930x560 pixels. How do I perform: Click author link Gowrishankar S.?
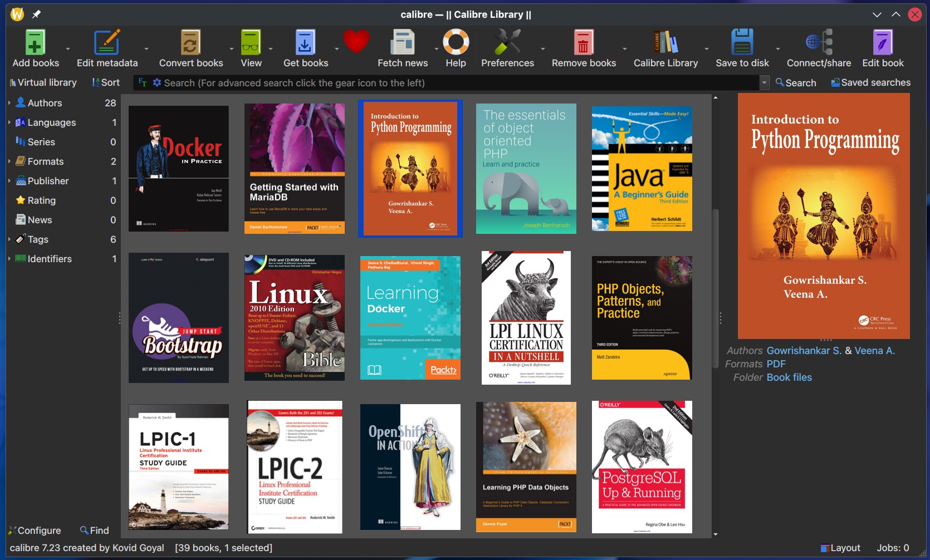pos(804,351)
